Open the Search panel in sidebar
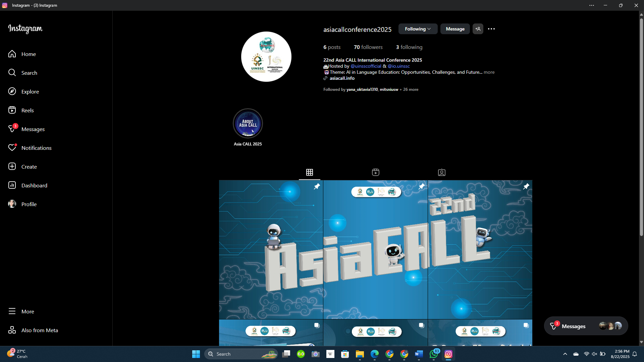 22,73
